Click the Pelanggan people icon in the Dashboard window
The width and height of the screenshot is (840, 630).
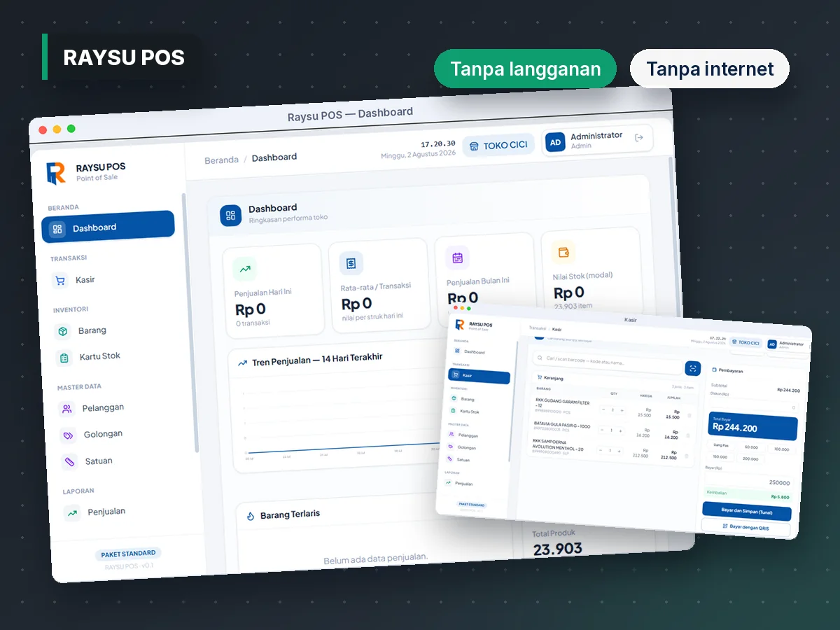[67, 409]
